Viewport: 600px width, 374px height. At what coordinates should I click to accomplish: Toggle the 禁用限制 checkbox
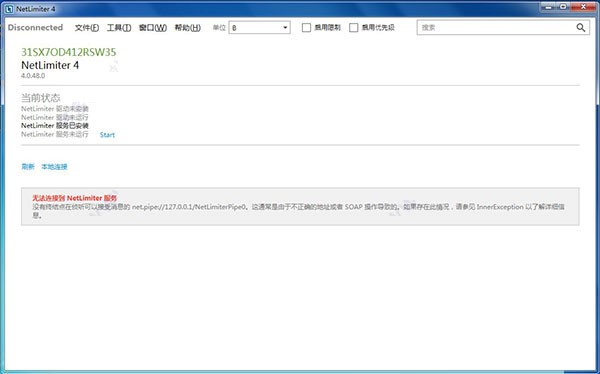(x=307, y=28)
